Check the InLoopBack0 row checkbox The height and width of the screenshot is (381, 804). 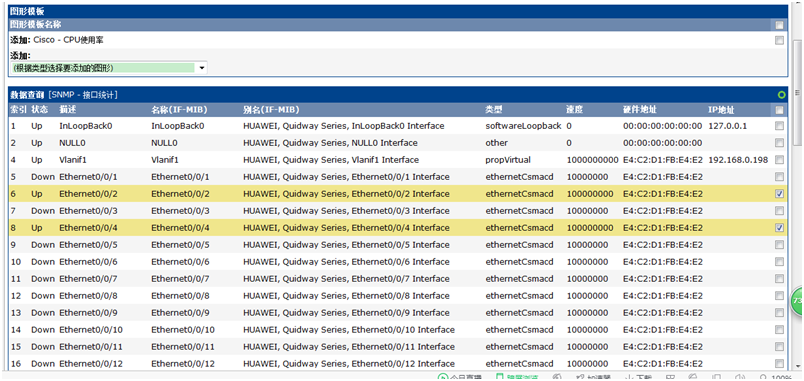(x=779, y=126)
